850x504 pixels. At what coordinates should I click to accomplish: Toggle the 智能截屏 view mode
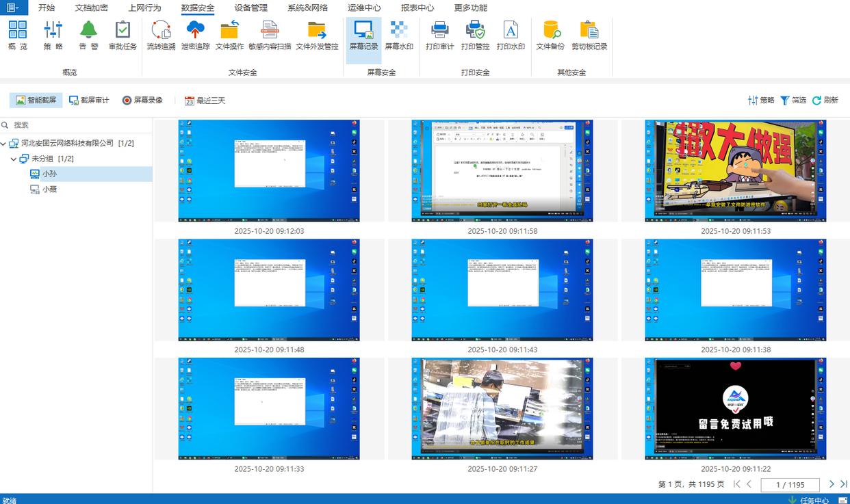[36, 101]
